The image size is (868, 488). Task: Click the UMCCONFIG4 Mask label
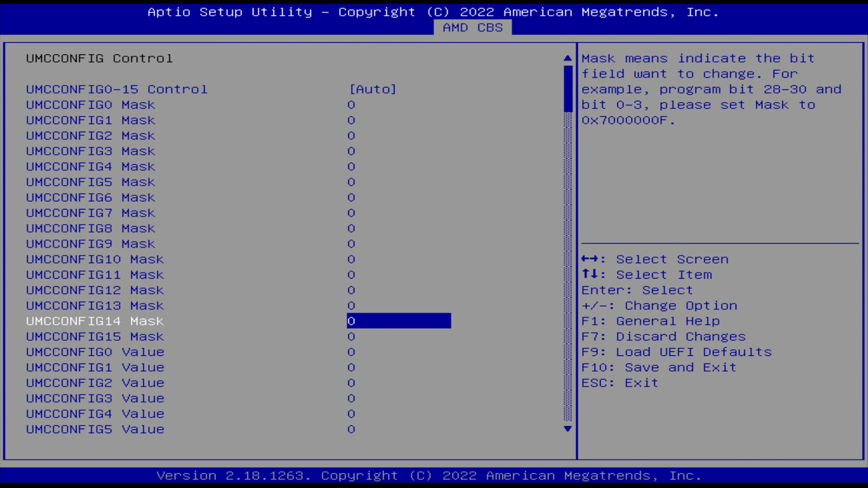pyautogui.click(x=91, y=167)
